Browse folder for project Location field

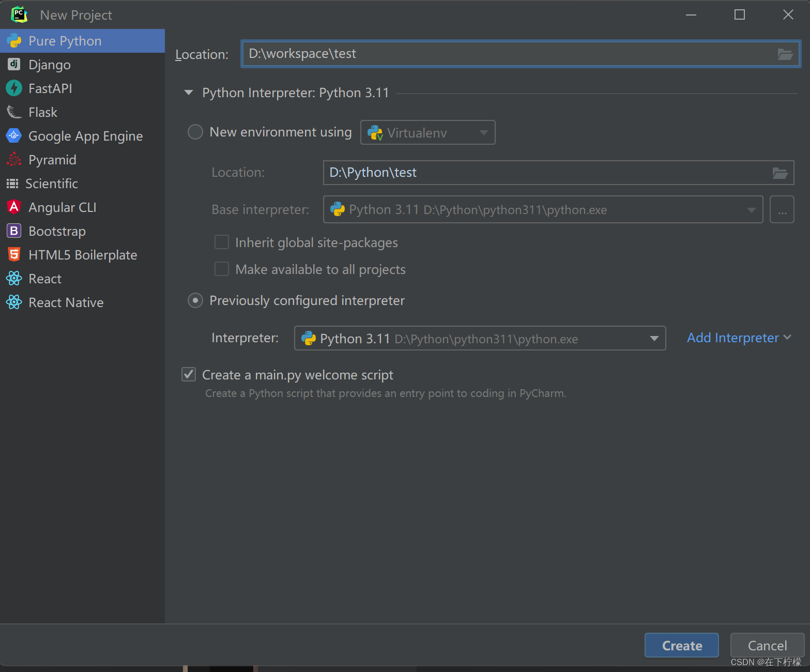[x=785, y=54]
